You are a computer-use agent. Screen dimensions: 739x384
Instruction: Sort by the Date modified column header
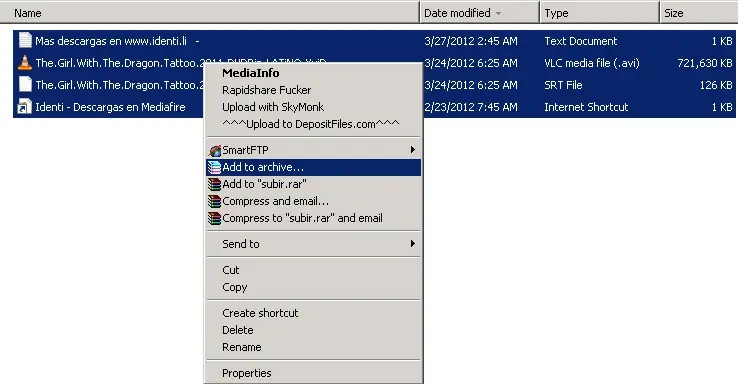point(479,13)
